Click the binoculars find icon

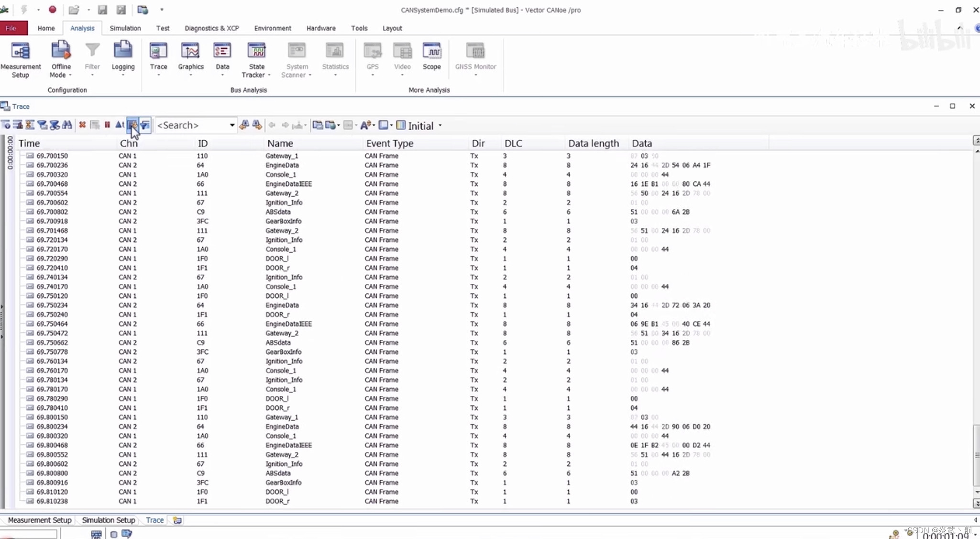coord(67,125)
